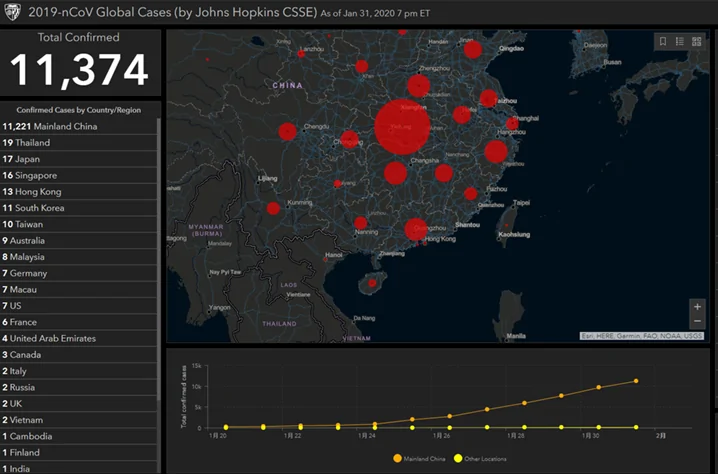The width and height of the screenshot is (718, 474).
Task: Click the last Mainland China point on the chart
Action: tap(634, 381)
